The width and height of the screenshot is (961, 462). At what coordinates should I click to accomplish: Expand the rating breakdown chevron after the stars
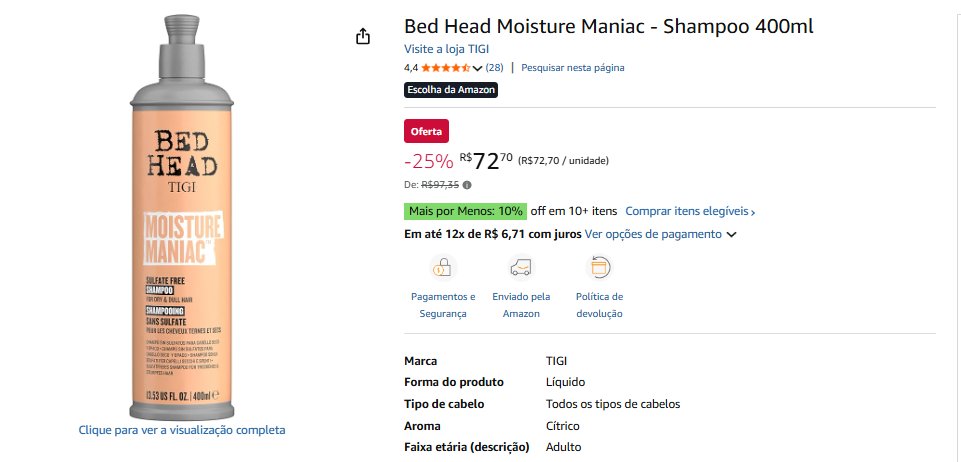click(477, 68)
